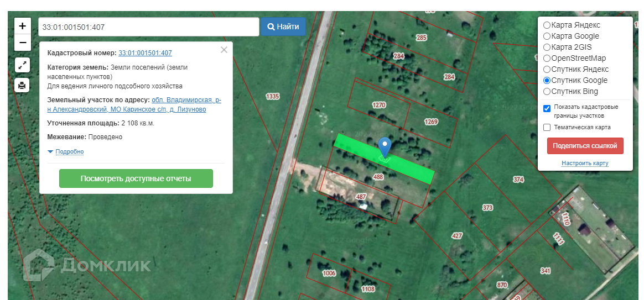
Task: Focus the cadastral number search field
Action: pos(149,27)
